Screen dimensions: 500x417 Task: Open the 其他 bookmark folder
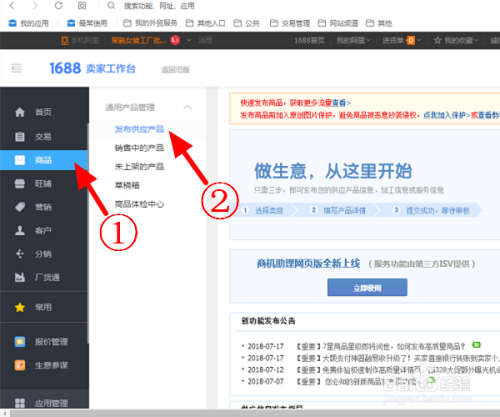click(x=379, y=23)
